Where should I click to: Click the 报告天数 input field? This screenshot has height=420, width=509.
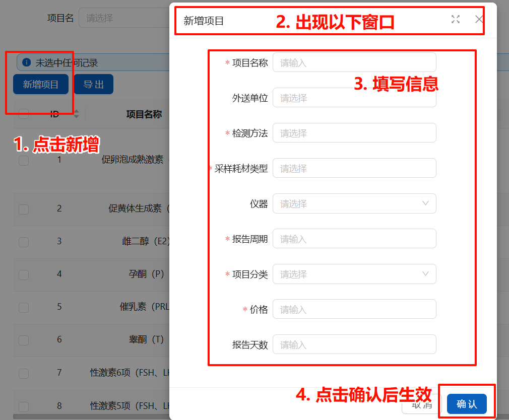point(354,345)
